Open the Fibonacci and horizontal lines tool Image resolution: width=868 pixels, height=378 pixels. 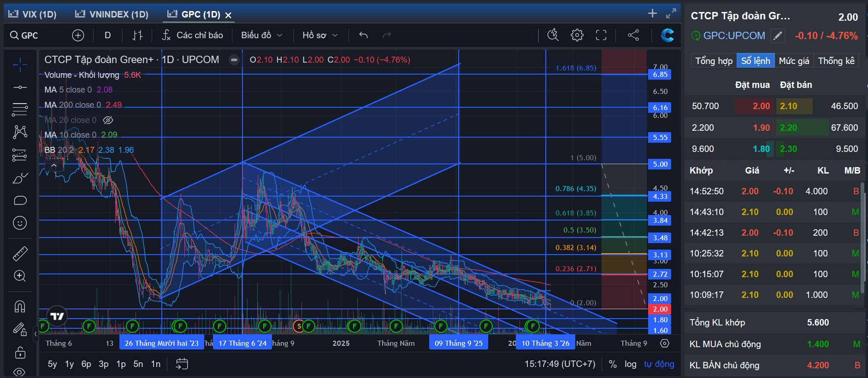20,110
